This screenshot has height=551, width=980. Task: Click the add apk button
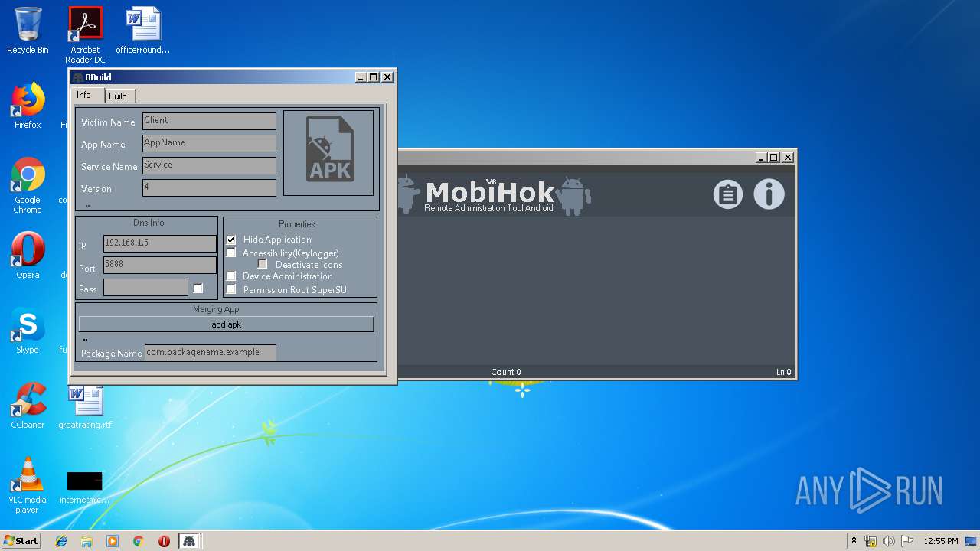(x=226, y=324)
